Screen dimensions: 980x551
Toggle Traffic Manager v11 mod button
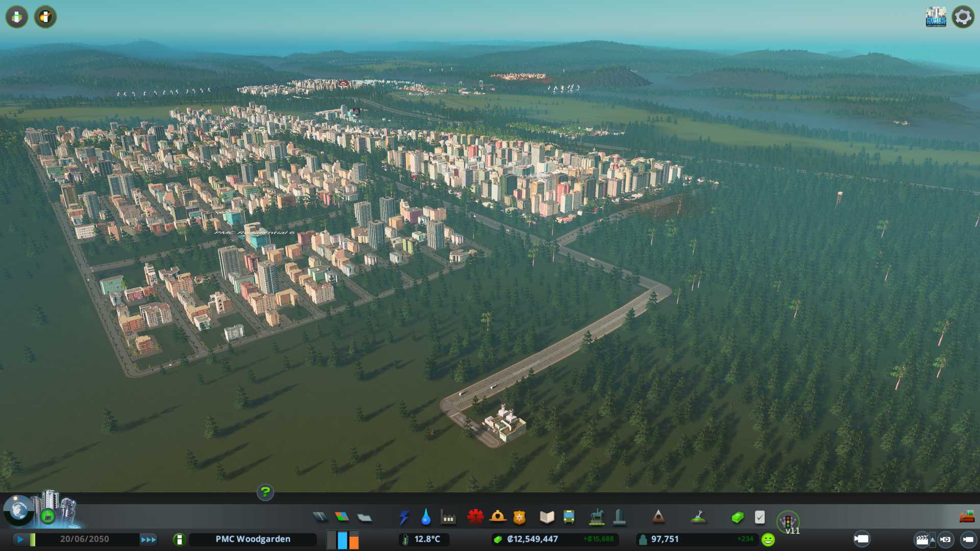click(788, 521)
